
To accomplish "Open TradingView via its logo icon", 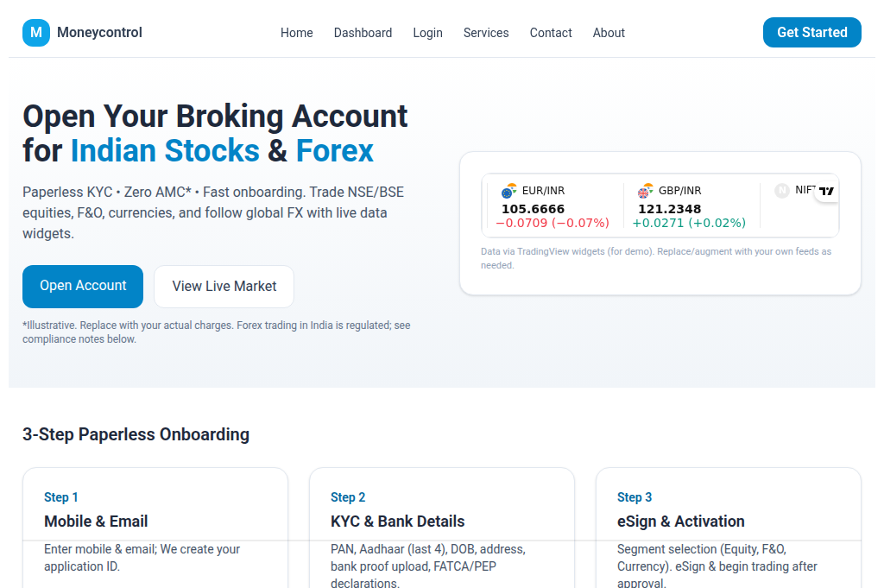I will [x=825, y=191].
